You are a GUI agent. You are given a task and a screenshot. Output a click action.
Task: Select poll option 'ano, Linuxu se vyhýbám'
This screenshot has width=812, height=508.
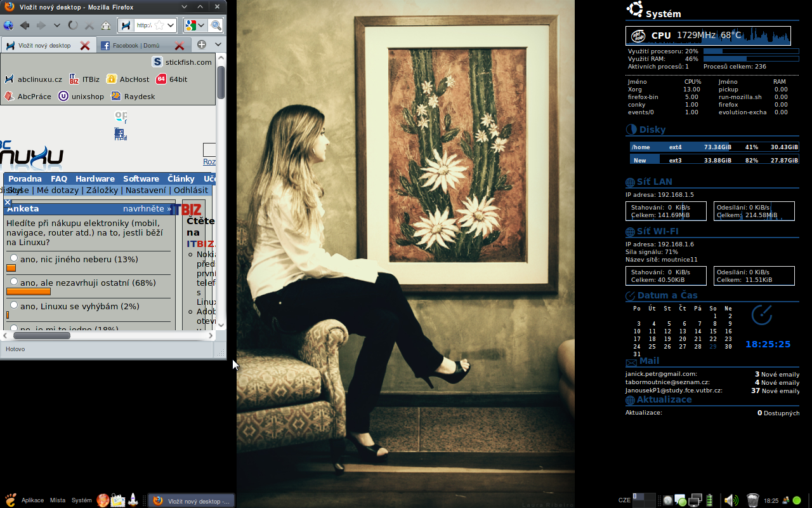tap(14, 305)
